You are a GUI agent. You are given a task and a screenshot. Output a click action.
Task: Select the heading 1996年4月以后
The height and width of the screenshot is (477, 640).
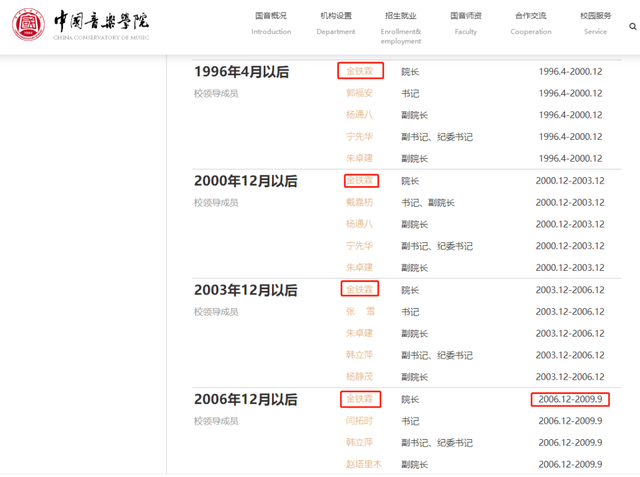pyautogui.click(x=242, y=72)
